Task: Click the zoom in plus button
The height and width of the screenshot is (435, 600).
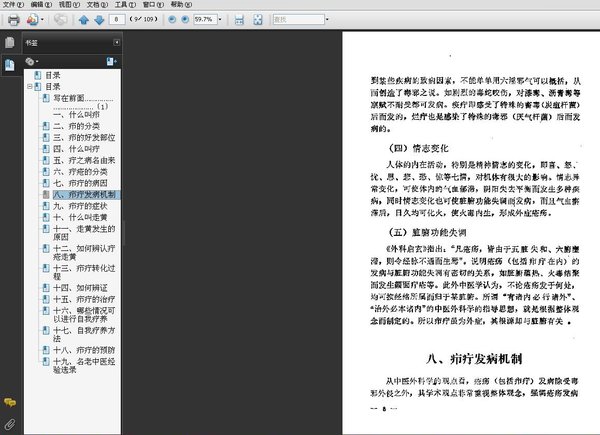Action: [185, 19]
